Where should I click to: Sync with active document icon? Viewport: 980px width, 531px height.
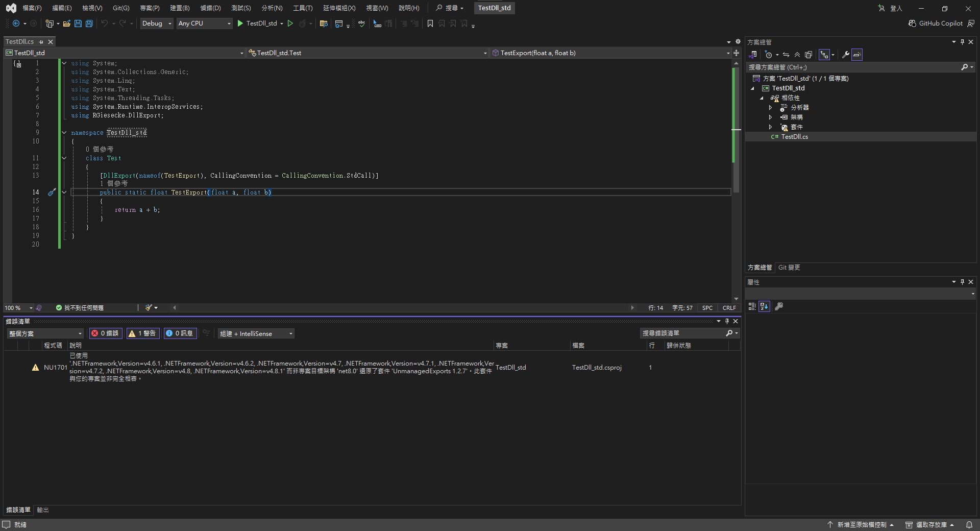coord(786,55)
